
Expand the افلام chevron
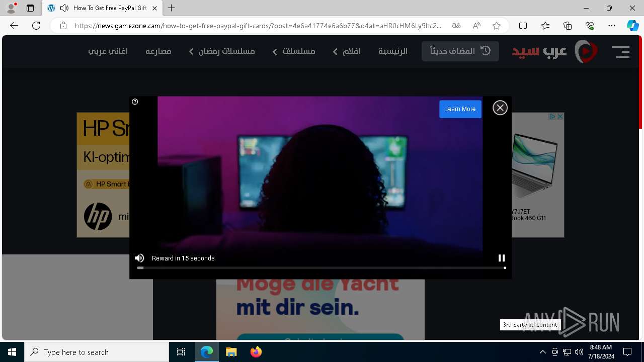click(x=335, y=52)
